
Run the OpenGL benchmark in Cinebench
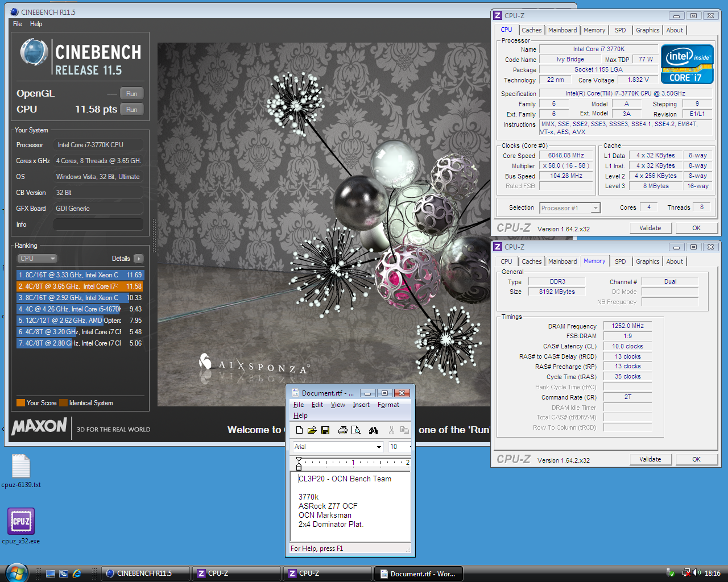(132, 93)
